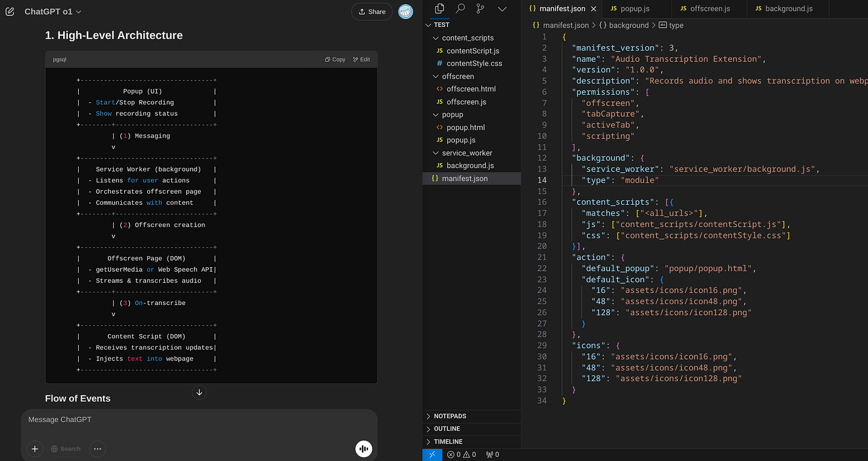Open the user profile avatar

coord(406,11)
